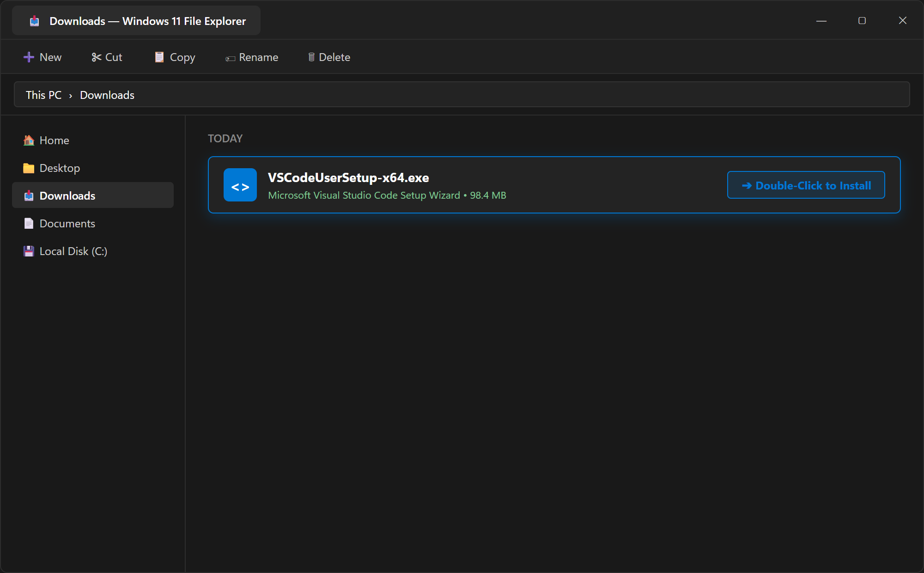
Task: Click the Home house icon in sidebar
Action: tap(29, 140)
